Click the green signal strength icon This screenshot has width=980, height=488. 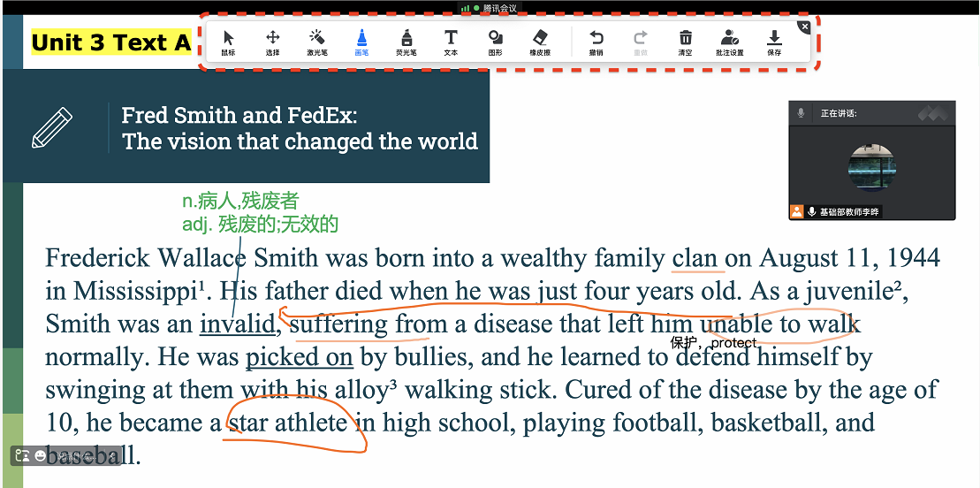point(465,8)
